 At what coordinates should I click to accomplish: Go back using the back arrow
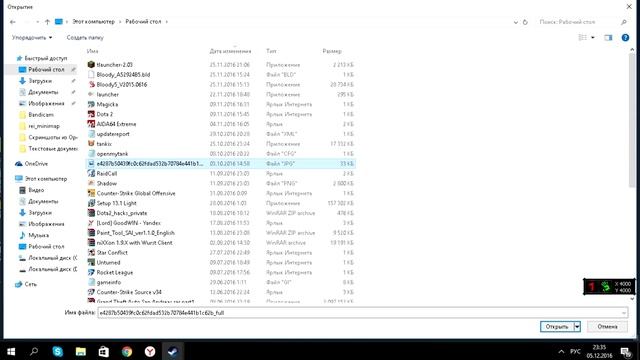click(13, 22)
